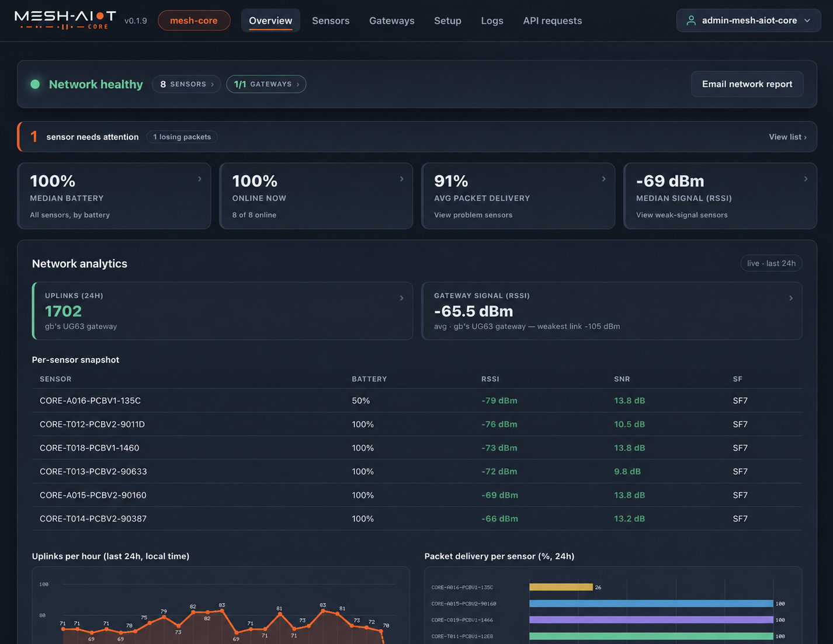Click All sensors, by battery link
Image resolution: width=833 pixels, height=644 pixels.
tap(70, 215)
